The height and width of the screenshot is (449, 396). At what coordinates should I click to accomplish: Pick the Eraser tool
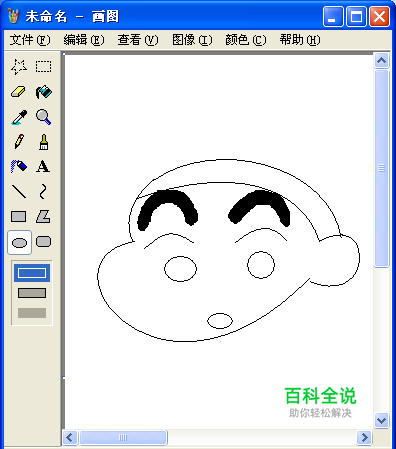tap(19, 92)
